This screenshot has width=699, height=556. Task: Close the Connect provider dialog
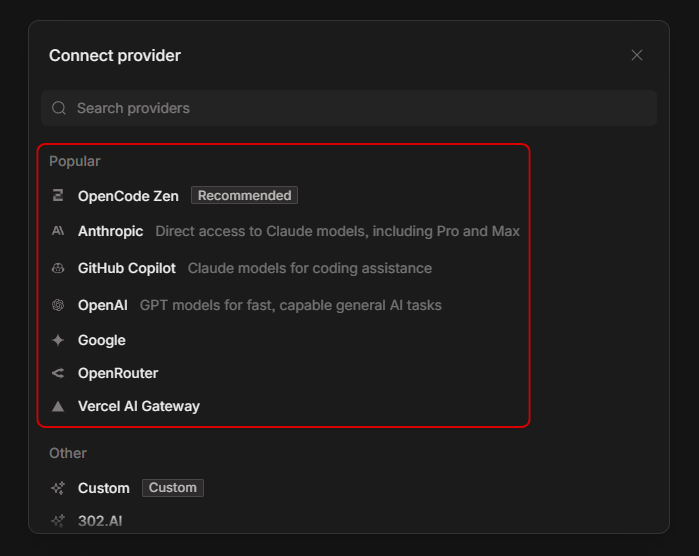(637, 55)
